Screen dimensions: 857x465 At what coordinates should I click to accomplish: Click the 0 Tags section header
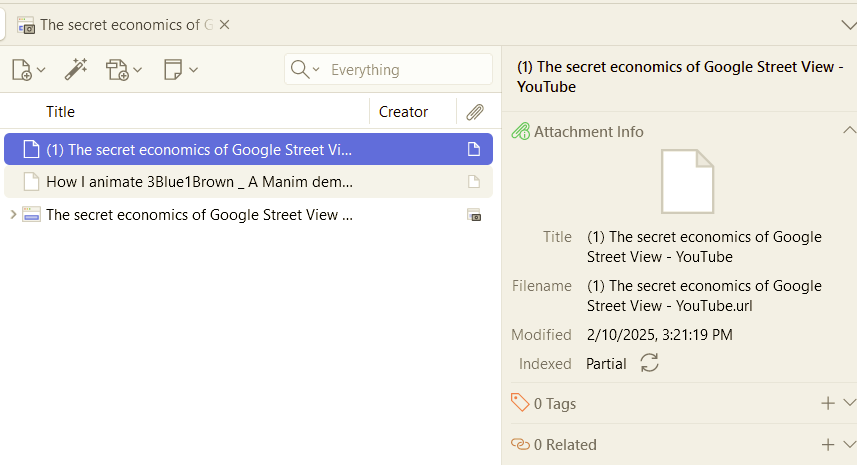pos(555,404)
